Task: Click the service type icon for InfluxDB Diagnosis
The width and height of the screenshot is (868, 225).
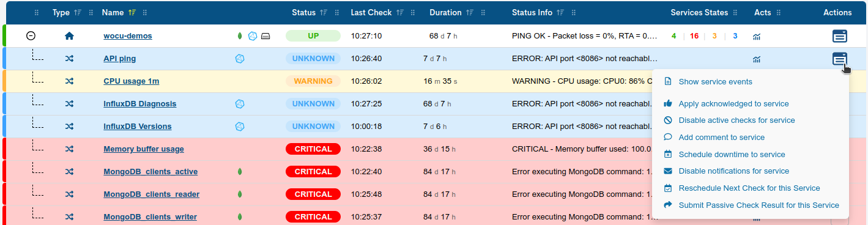Action: (x=69, y=104)
